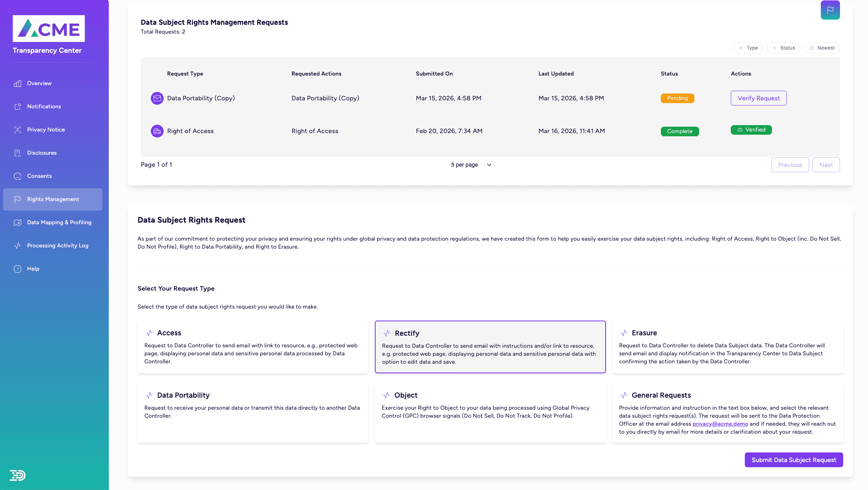Select the Privacy Notice sidebar icon
The height and width of the screenshot is (490, 868).
[18, 129]
